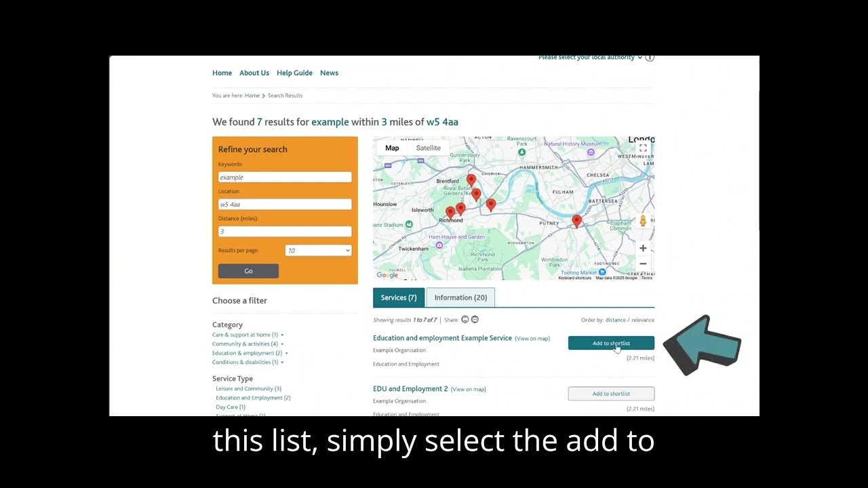Open the Results per page dropdown
Screen dimensions: 868x488
pyautogui.click(x=318, y=250)
